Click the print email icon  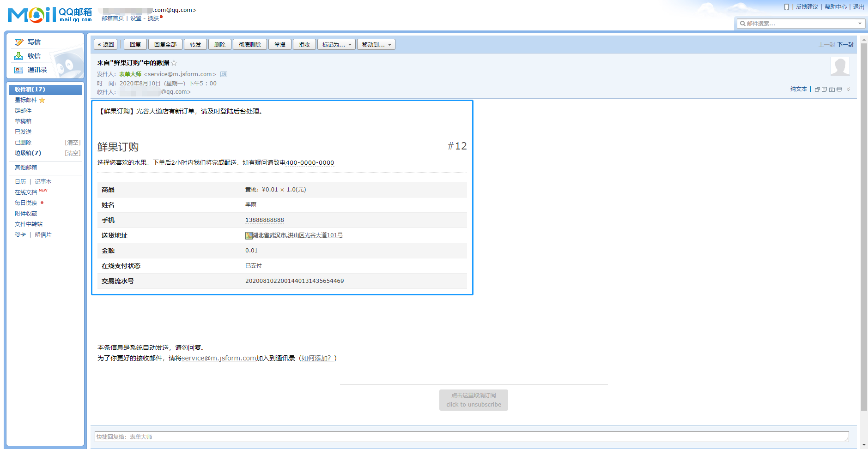(x=839, y=90)
